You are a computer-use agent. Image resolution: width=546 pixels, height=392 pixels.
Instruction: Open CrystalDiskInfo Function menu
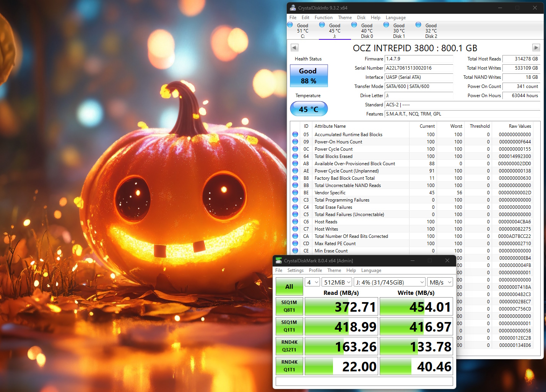click(323, 18)
